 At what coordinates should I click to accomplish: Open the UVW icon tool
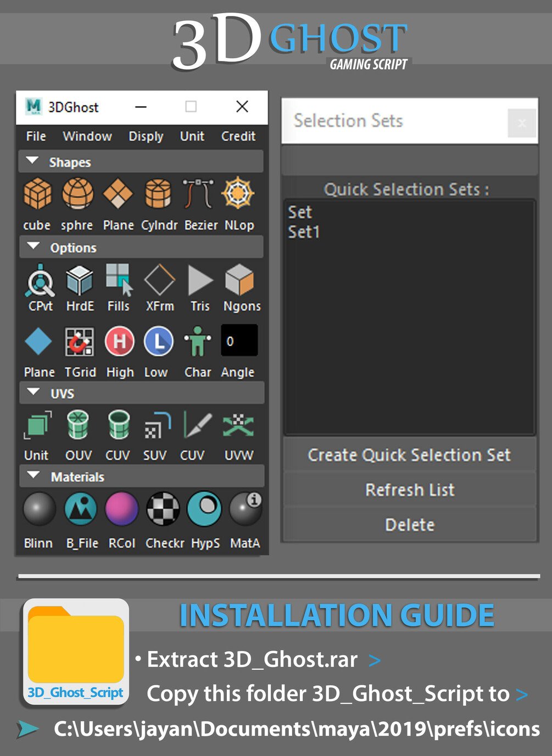(x=238, y=426)
